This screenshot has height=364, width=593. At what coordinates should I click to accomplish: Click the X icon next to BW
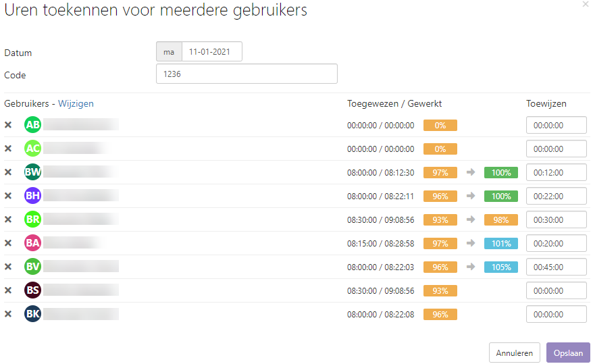pos(8,172)
